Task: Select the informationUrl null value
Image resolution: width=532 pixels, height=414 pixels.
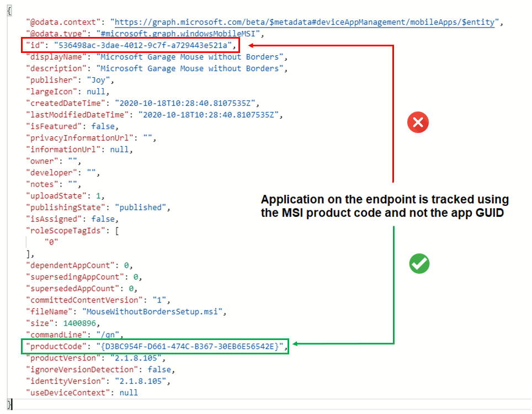Action: (x=119, y=150)
